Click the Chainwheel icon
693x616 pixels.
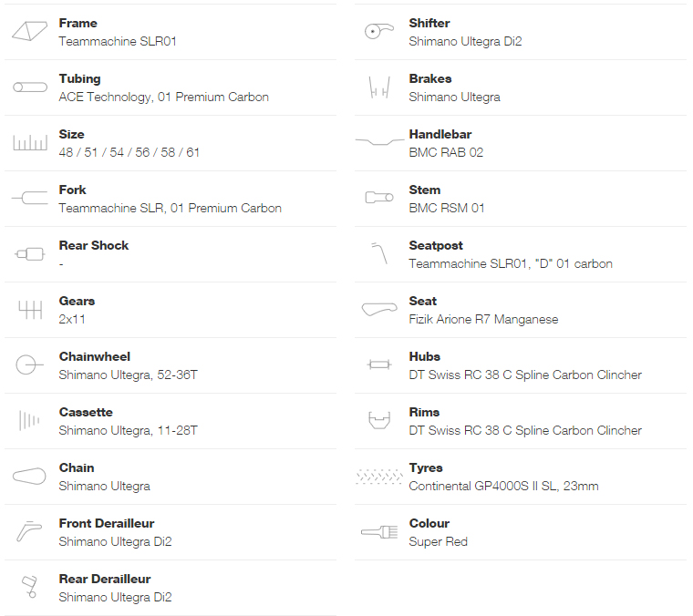coord(29,365)
